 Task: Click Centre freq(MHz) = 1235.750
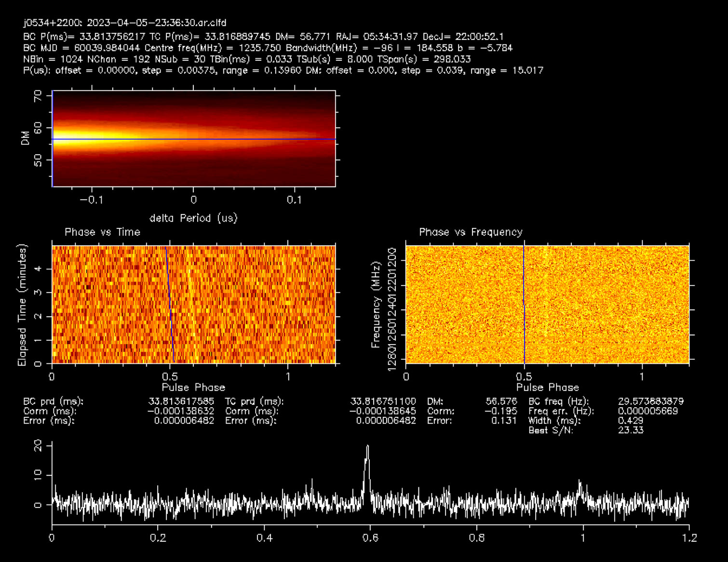(x=213, y=48)
